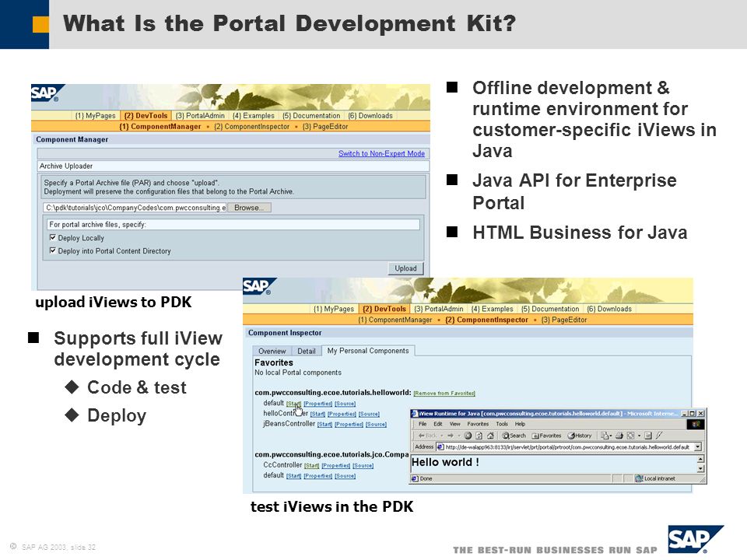Click SAP logo in Component Manager portal header
This screenshot has height=560, width=747.
[x=46, y=93]
